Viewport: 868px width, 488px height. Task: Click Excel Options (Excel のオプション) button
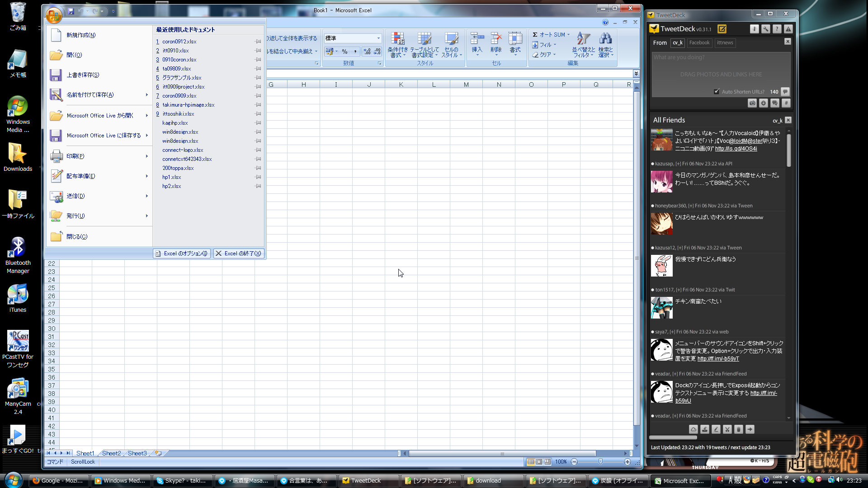point(182,253)
